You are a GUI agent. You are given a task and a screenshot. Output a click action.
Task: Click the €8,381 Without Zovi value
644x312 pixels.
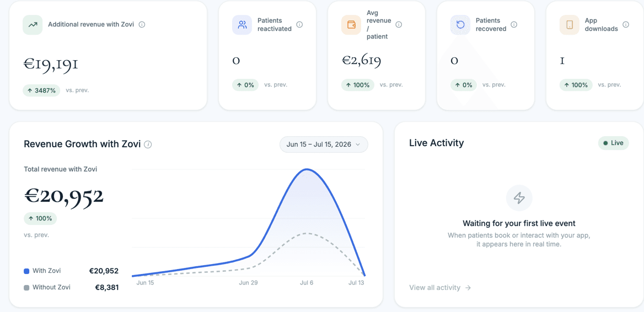pyautogui.click(x=107, y=288)
